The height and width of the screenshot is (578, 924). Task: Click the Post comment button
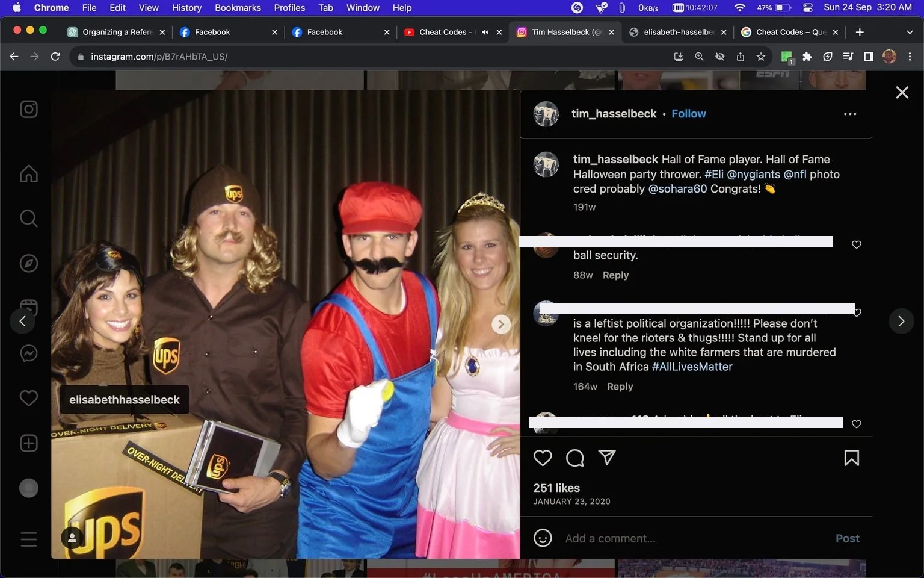(847, 538)
